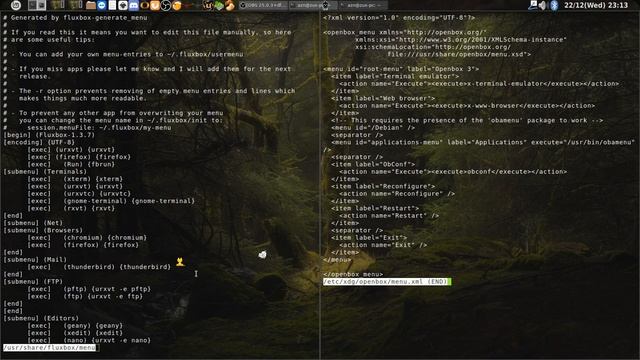Screen dimensions: 640x360
Task: Click the 'item label="Web browser"' line
Action: tap(383, 98)
